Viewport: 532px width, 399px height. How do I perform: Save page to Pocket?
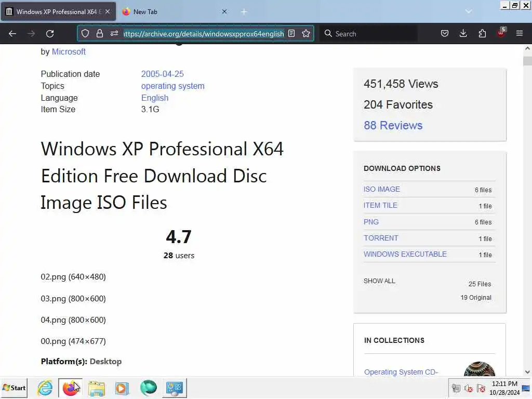click(445, 34)
